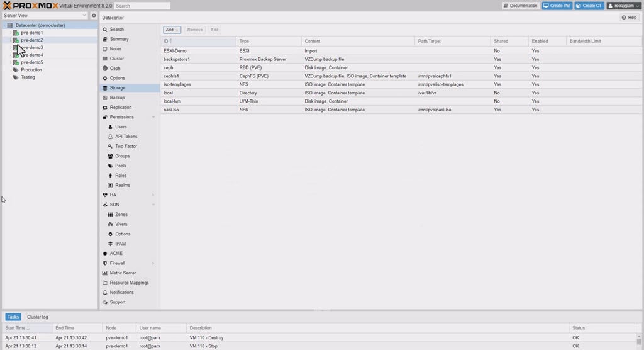
Task: Click the Cluster server icon
Action: tap(105, 59)
